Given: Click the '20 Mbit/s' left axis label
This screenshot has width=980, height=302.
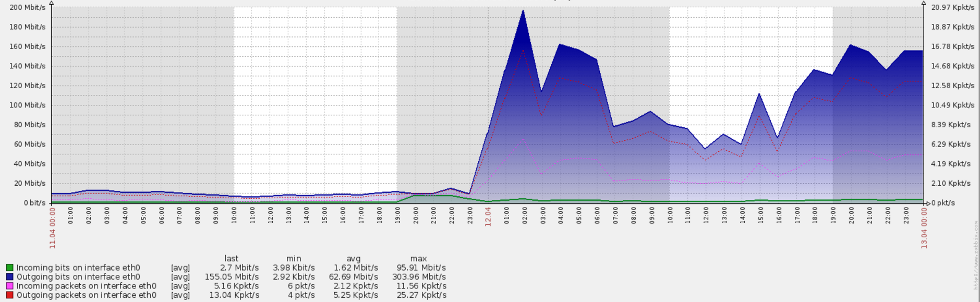Looking at the screenshot, I should (30, 184).
